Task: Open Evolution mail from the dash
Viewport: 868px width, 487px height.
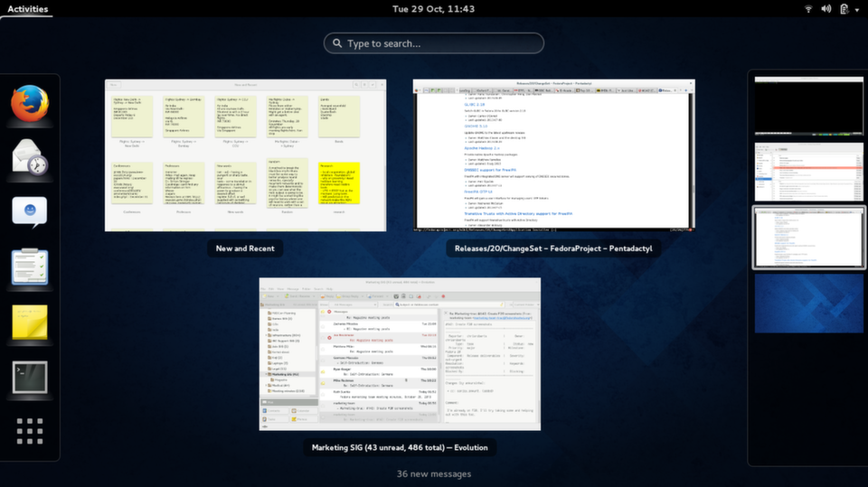Action: point(30,157)
